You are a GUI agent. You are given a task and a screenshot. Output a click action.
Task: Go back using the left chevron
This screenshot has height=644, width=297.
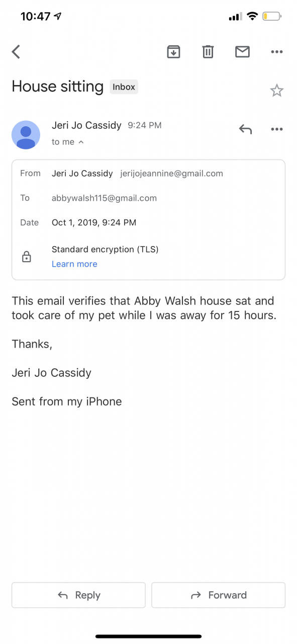tap(16, 51)
